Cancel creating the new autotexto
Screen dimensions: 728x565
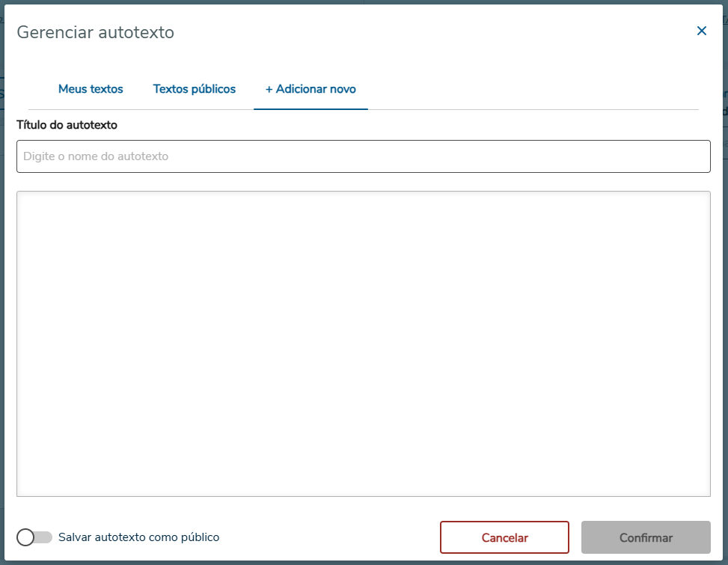tap(504, 537)
